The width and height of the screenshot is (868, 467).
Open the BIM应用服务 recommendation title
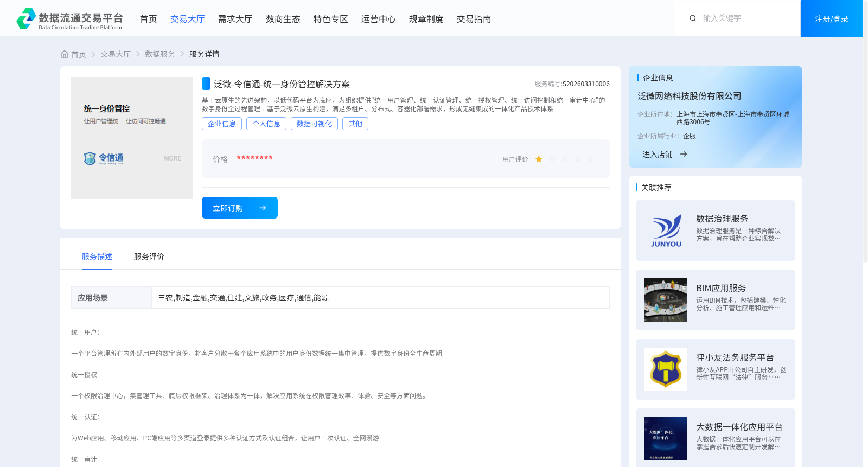[721, 288]
